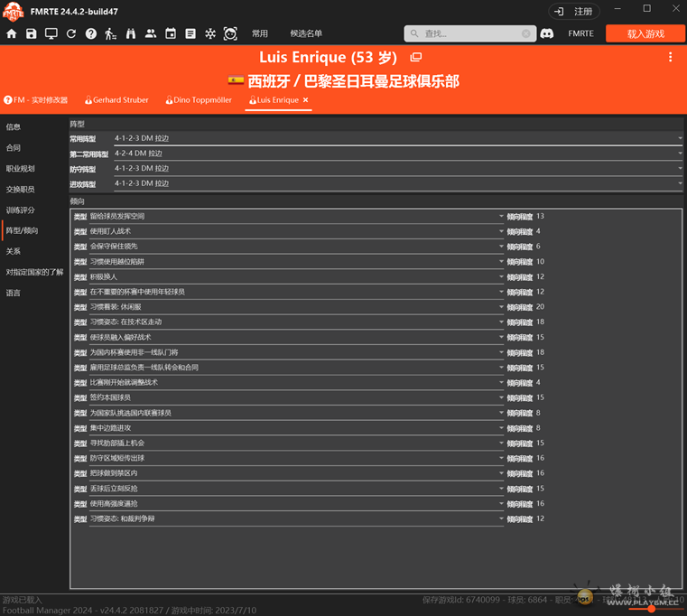Open 训练评分 in the left sidebar

click(20, 210)
